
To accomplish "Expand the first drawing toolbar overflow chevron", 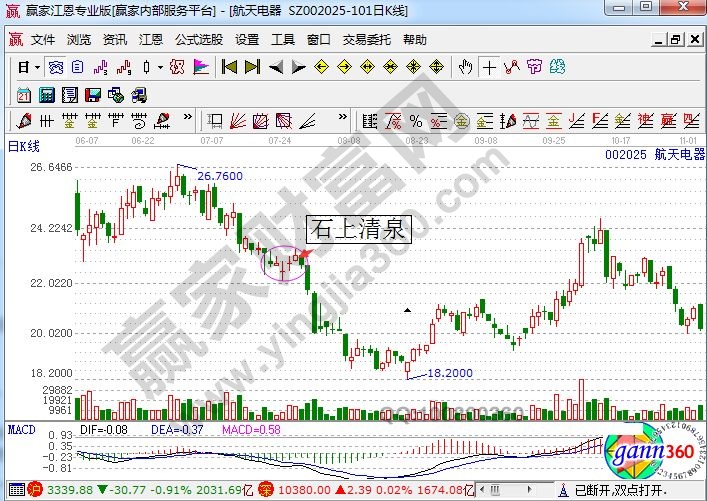I will point(187,122).
